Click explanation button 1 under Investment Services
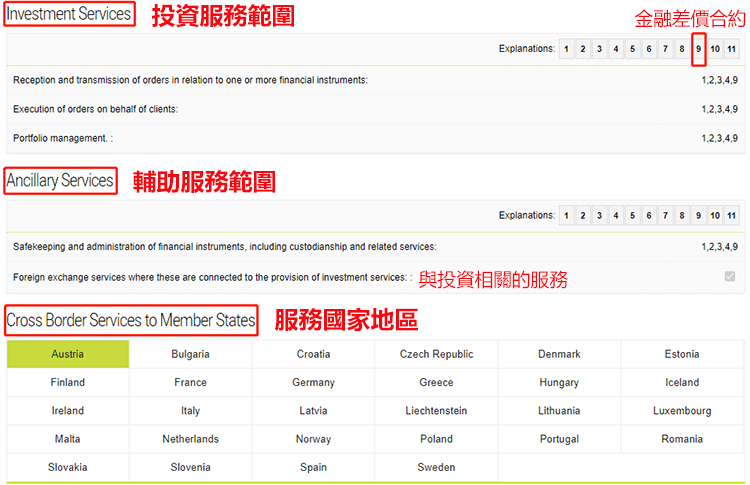 (x=566, y=49)
